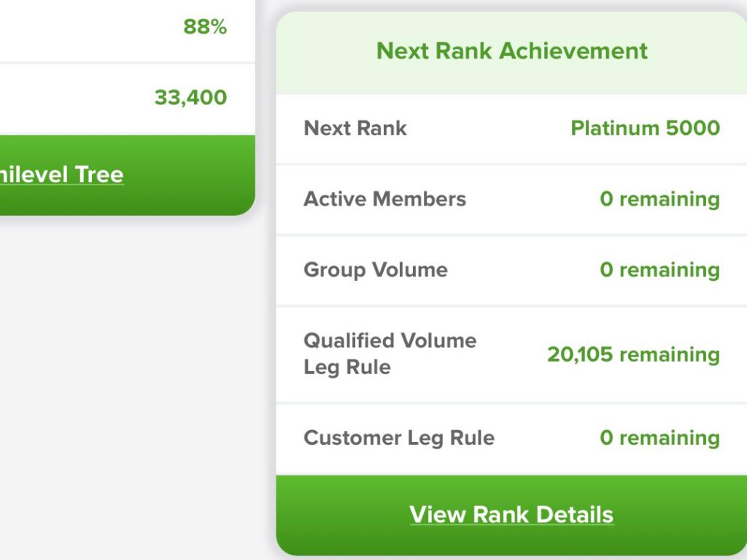Viewport: 747px width, 560px height.
Task: Select the Next Rank row label
Action: pos(355,128)
